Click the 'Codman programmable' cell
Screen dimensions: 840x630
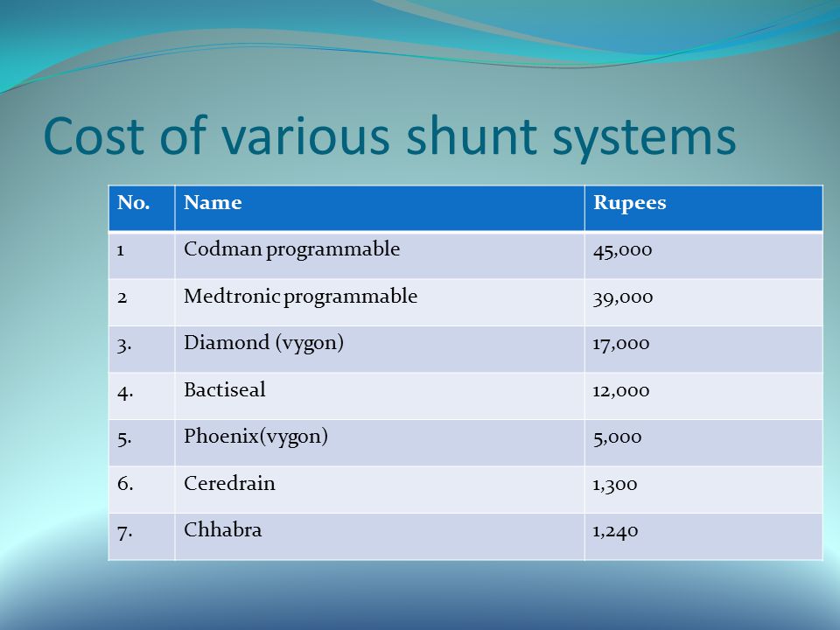click(379, 255)
